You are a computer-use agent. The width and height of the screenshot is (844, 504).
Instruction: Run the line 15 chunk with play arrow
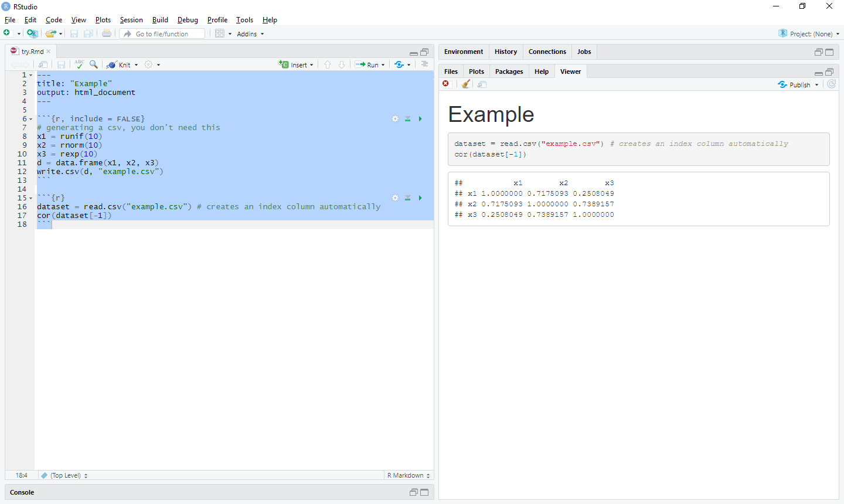(420, 197)
